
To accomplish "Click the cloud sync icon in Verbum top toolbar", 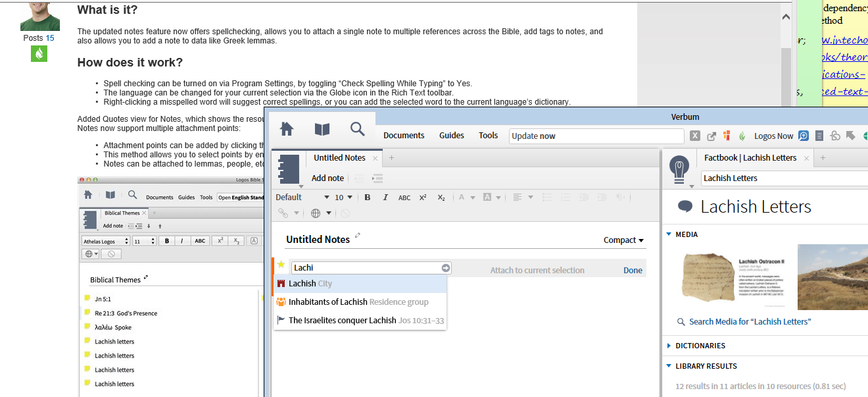I will [835, 136].
